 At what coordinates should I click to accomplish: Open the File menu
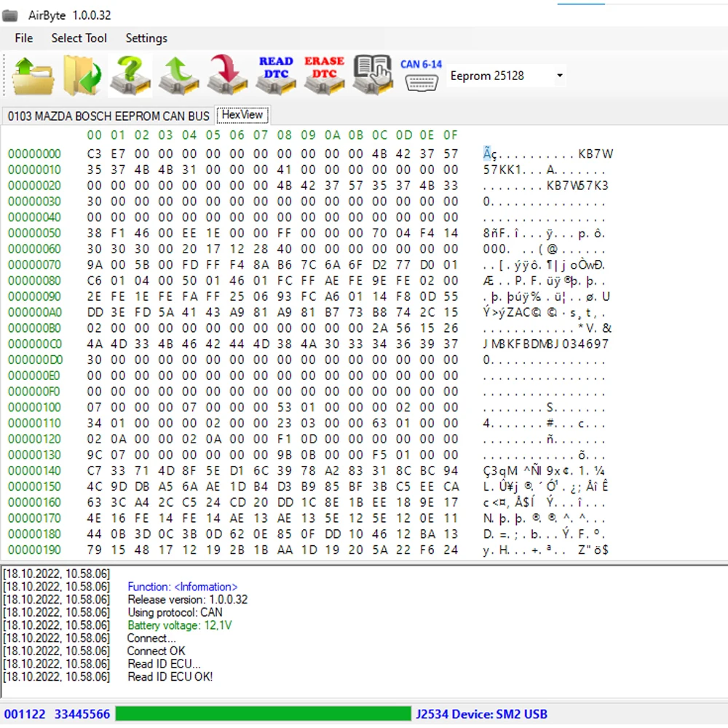(x=24, y=38)
